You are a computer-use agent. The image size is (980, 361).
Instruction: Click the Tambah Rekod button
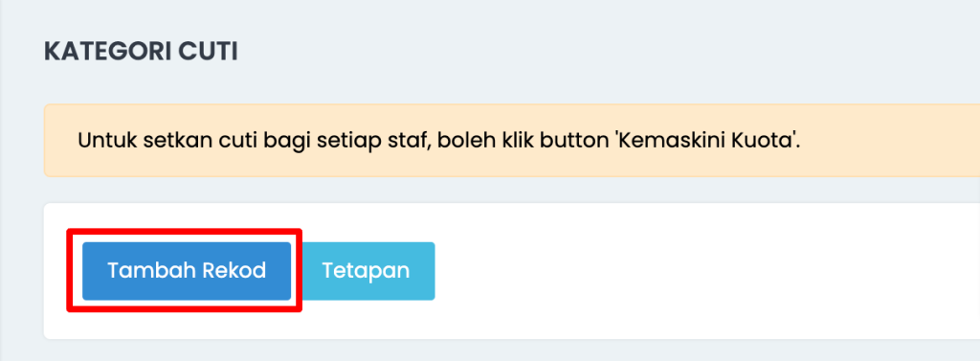click(187, 271)
